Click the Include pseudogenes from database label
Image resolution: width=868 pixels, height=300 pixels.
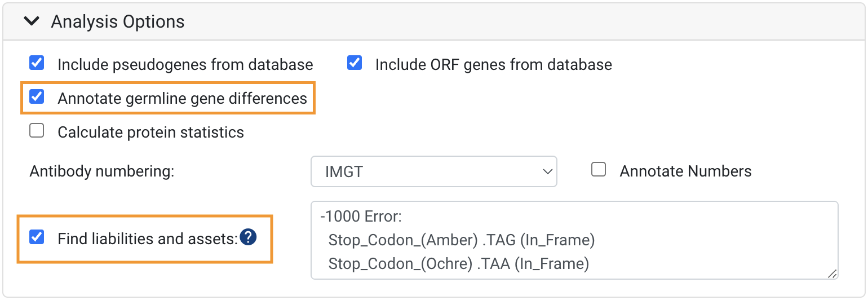(x=185, y=64)
